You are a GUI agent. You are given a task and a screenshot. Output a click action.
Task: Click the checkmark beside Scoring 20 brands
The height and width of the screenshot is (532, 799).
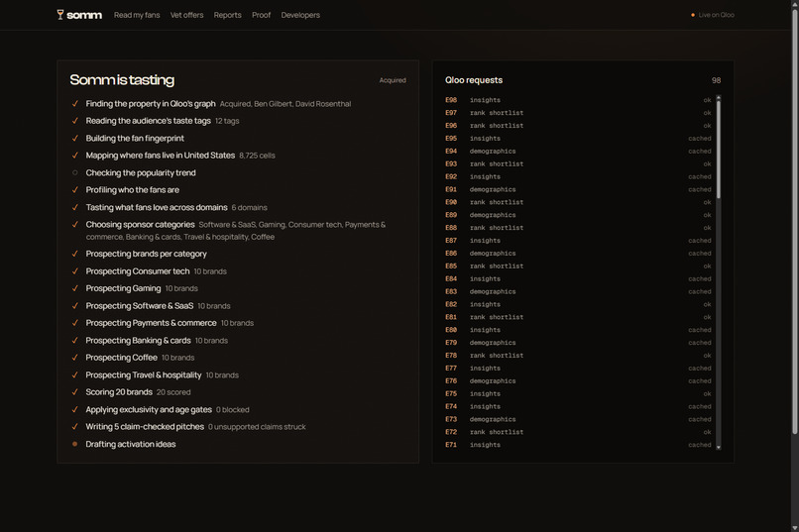[x=75, y=392]
